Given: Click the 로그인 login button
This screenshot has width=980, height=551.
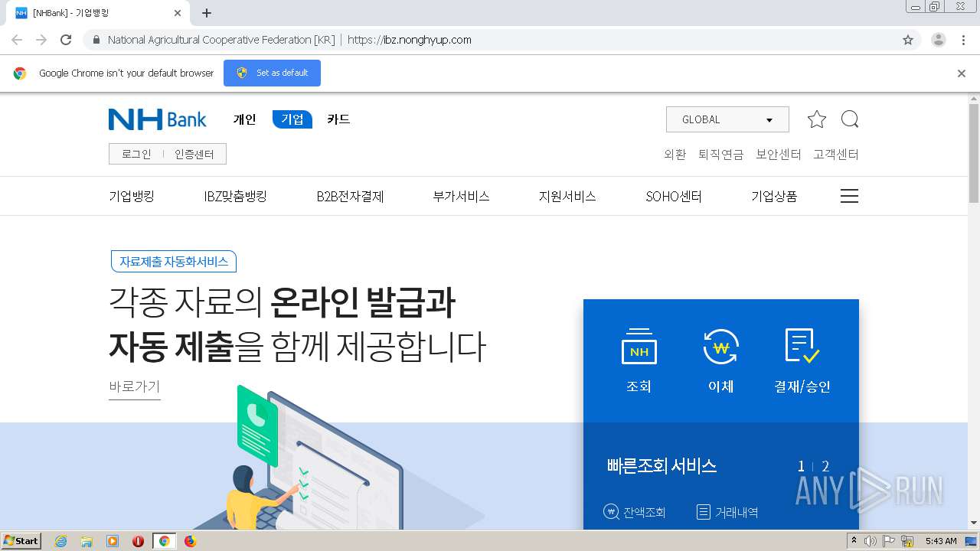Looking at the screenshot, I should point(136,154).
